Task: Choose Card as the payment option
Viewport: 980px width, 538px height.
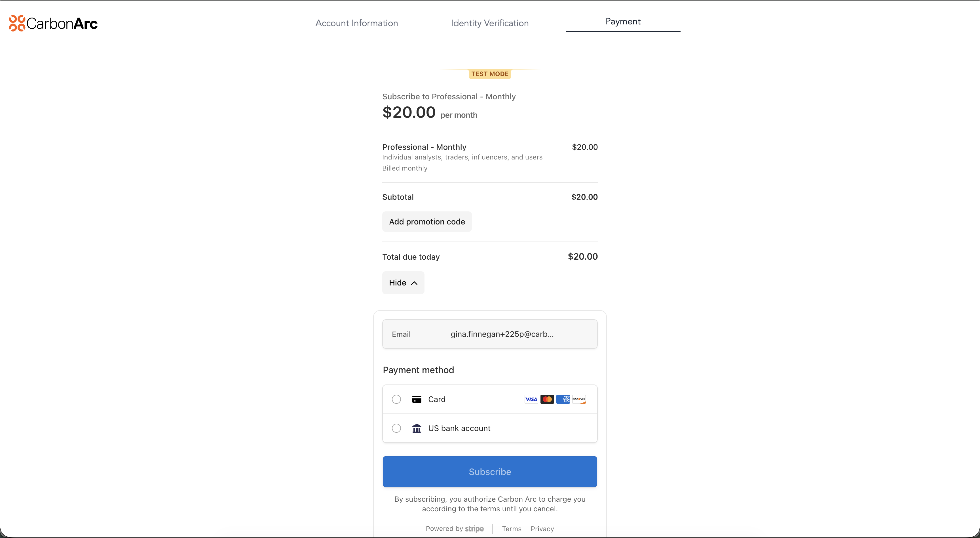Action: click(437, 399)
